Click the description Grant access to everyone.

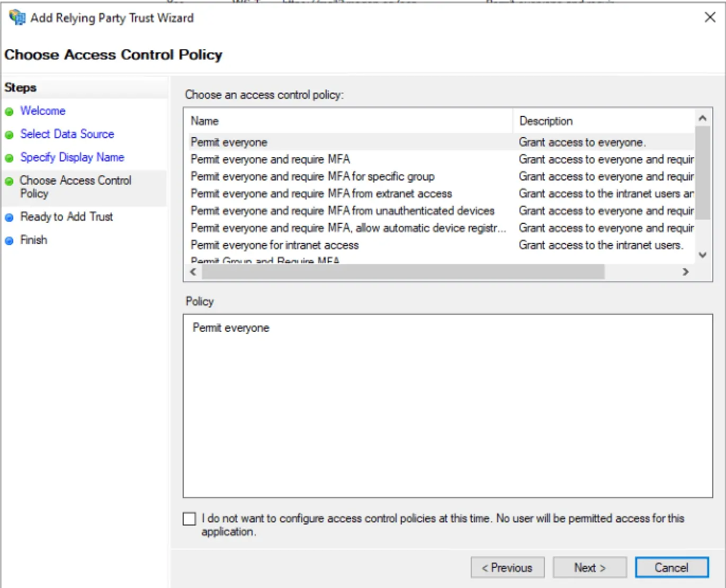click(582, 142)
